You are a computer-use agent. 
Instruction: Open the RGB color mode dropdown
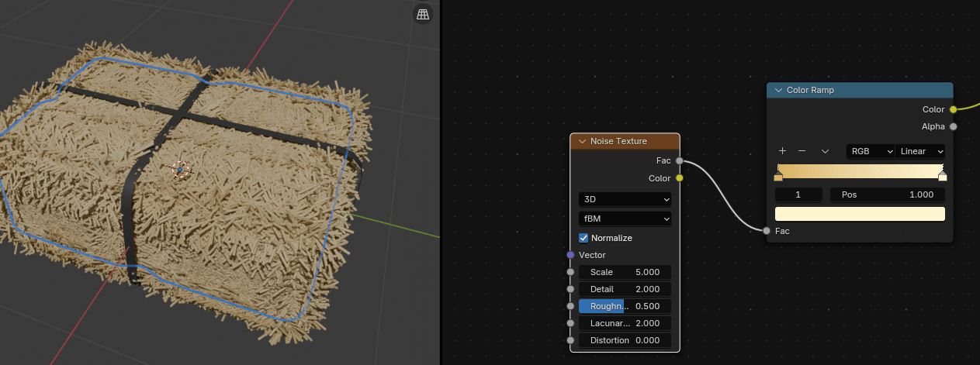tap(870, 151)
